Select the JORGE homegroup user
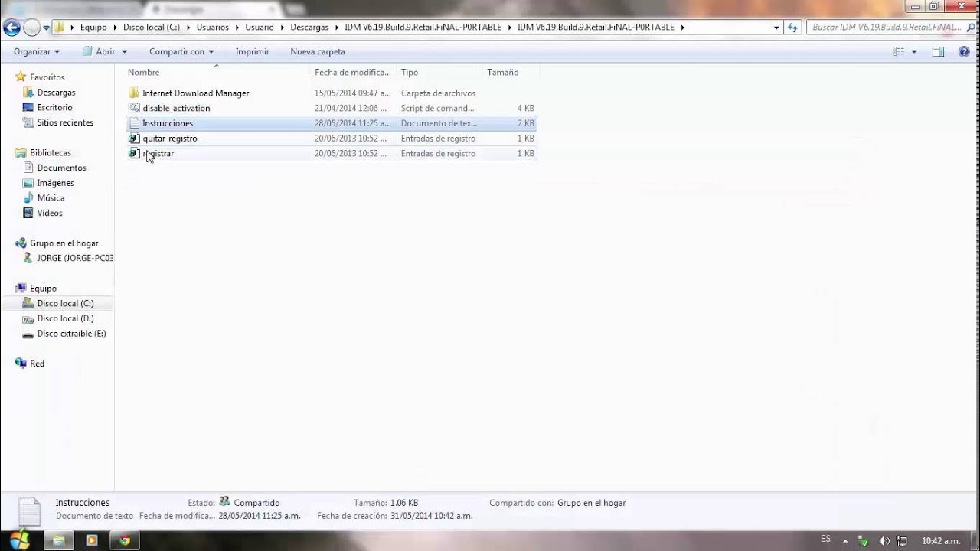Viewport: 980px width, 551px height. (75, 258)
